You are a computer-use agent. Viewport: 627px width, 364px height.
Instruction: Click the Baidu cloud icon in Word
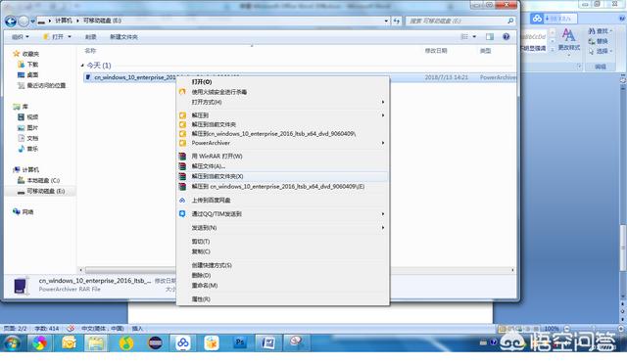tap(537, 18)
